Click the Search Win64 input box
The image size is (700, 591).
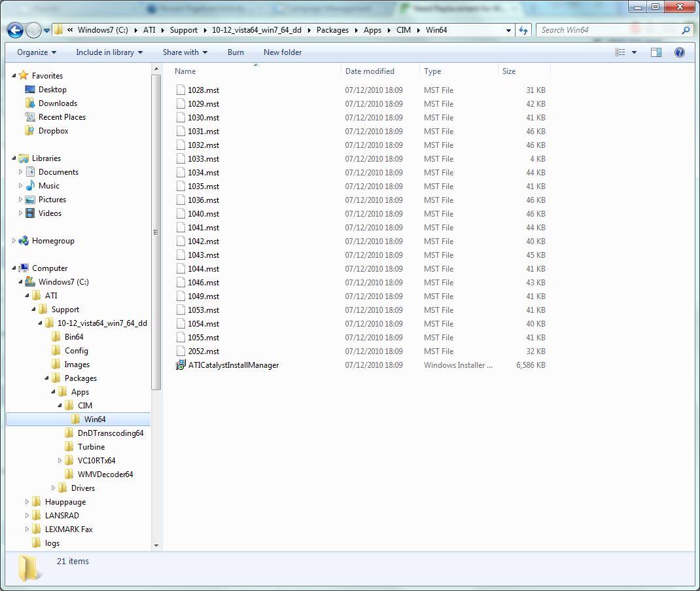point(608,30)
